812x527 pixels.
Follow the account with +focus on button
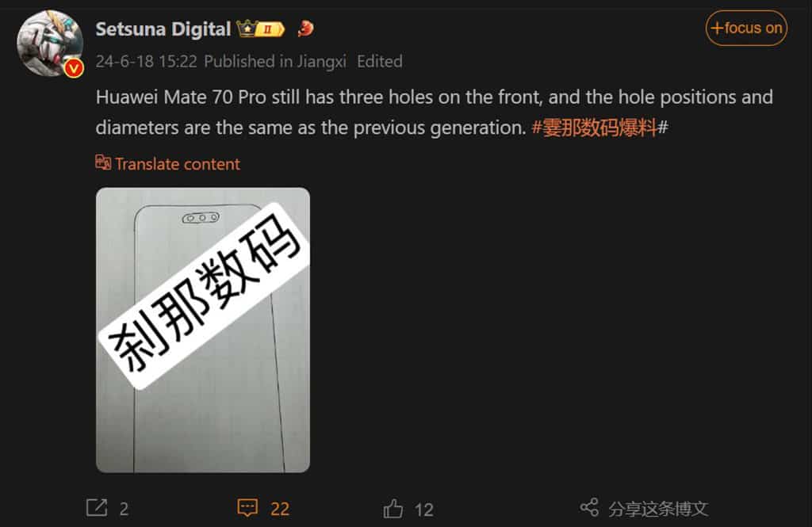746,28
